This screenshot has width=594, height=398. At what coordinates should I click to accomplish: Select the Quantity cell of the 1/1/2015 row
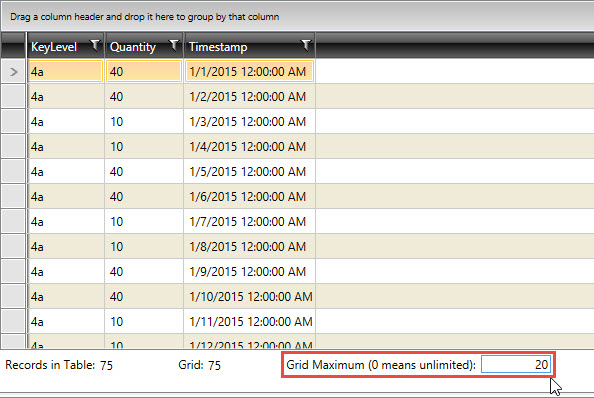point(144,71)
